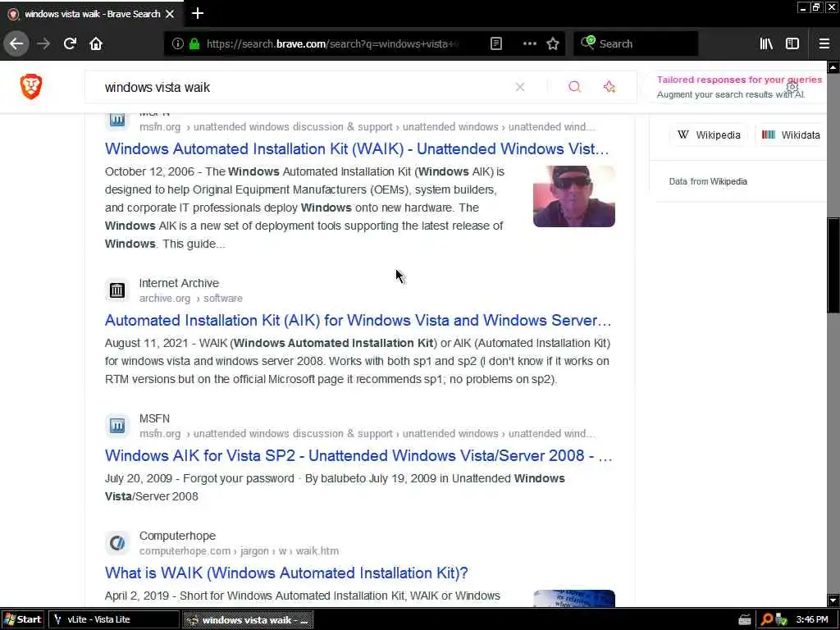Open the hamburger application menu
The height and width of the screenshot is (630, 840).
[x=824, y=44]
